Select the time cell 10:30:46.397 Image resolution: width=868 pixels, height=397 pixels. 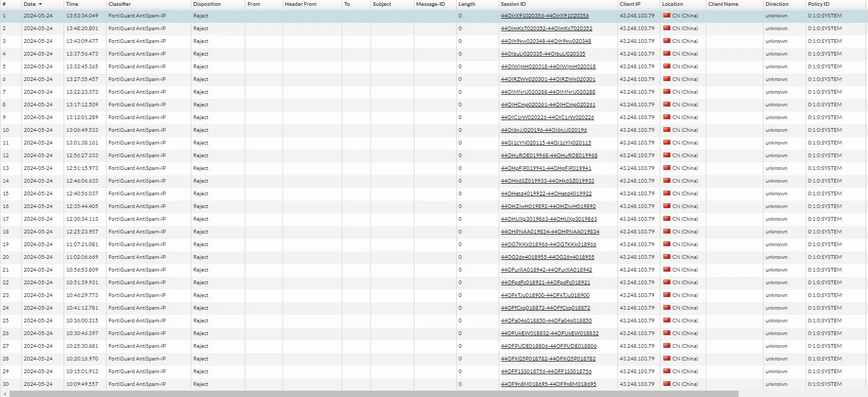pyautogui.click(x=82, y=333)
